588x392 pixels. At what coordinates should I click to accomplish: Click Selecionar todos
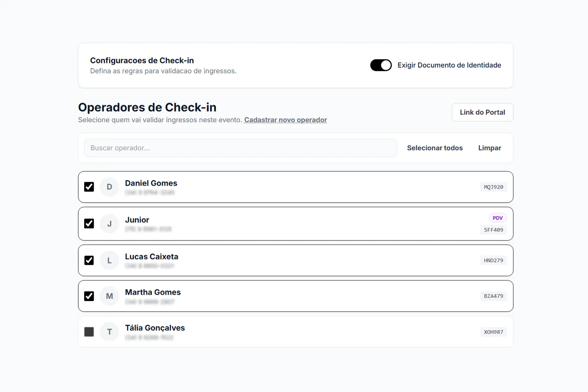pyautogui.click(x=435, y=148)
